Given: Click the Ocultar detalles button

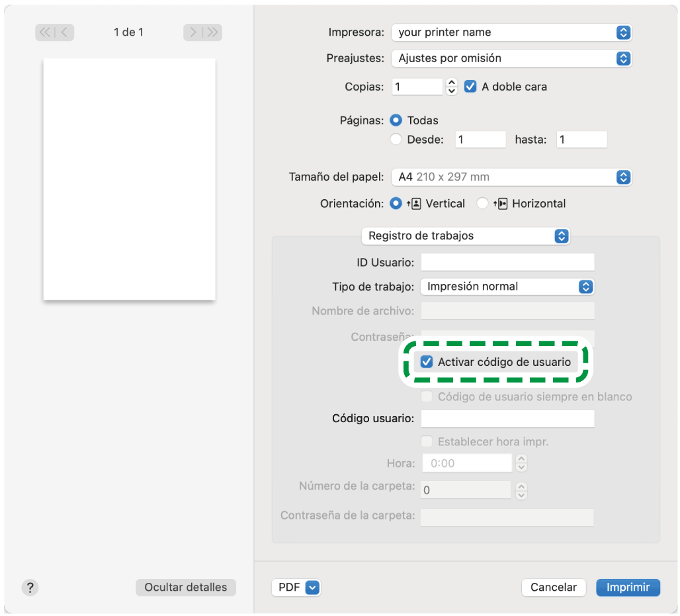Looking at the screenshot, I should (x=185, y=587).
